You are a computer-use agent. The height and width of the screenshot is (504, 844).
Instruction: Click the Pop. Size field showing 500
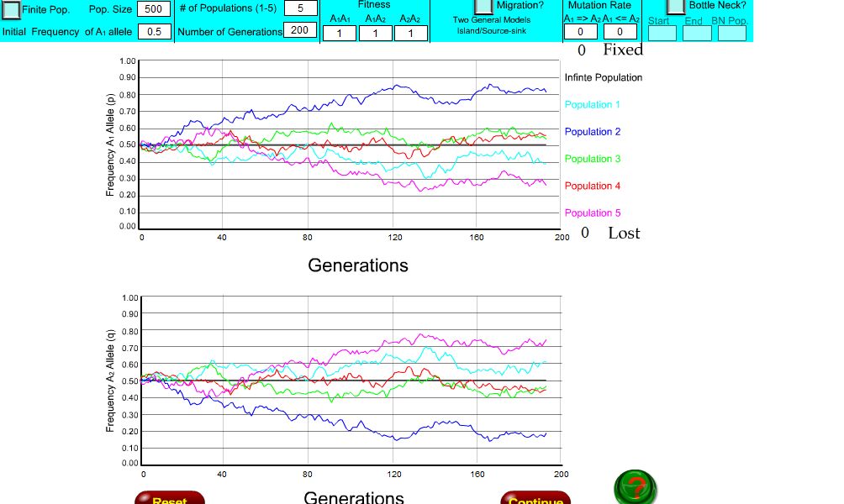(154, 9)
